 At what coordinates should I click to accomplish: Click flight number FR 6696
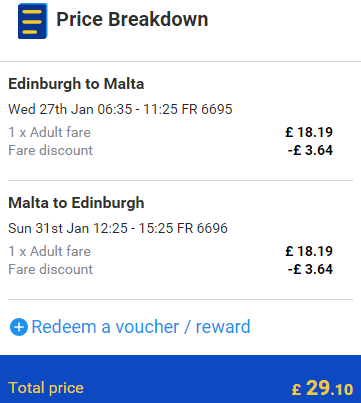click(x=202, y=228)
